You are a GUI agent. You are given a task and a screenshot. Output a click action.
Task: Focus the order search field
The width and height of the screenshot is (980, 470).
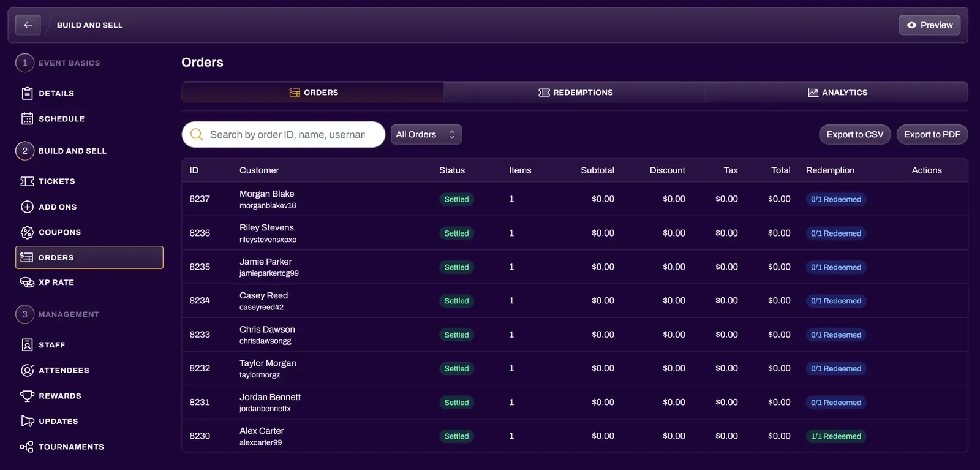pyautogui.click(x=284, y=134)
